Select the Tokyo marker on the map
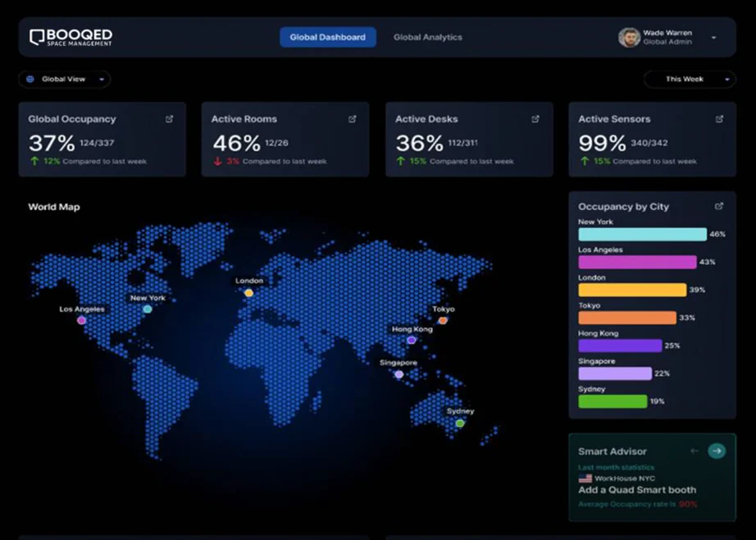Screen dimensions: 756x540 [x=443, y=320]
